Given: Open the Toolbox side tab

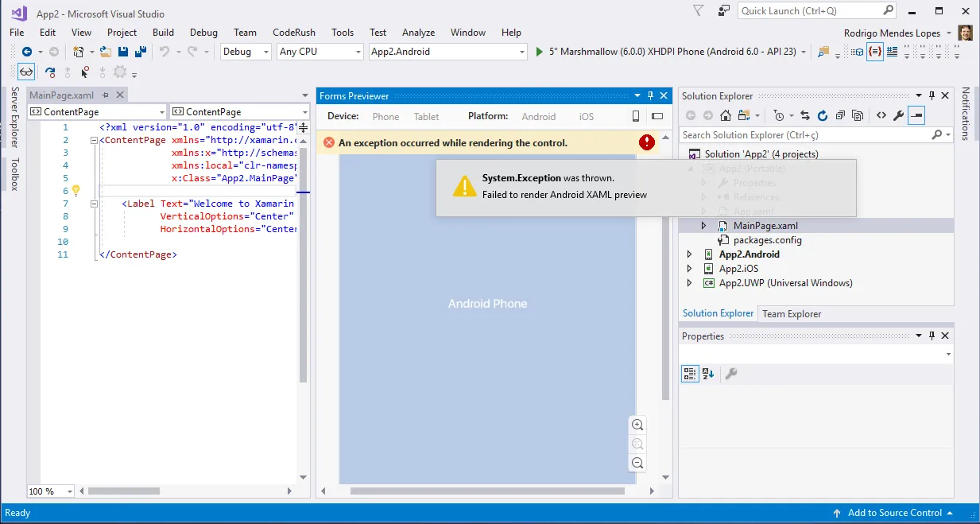Looking at the screenshot, I should (14, 174).
